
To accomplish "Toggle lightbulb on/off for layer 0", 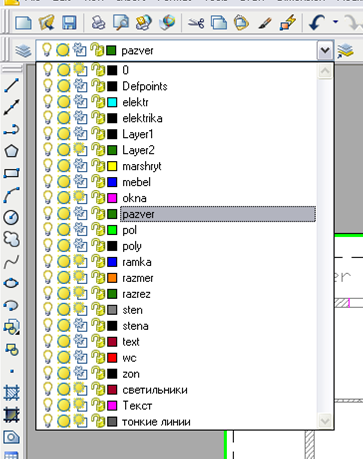I will pos(48,70).
